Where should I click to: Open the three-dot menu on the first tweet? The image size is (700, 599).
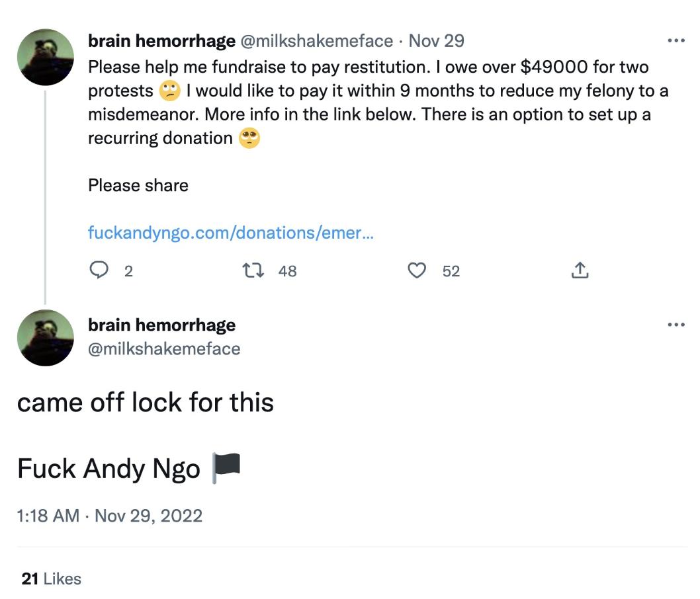(x=676, y=40)
